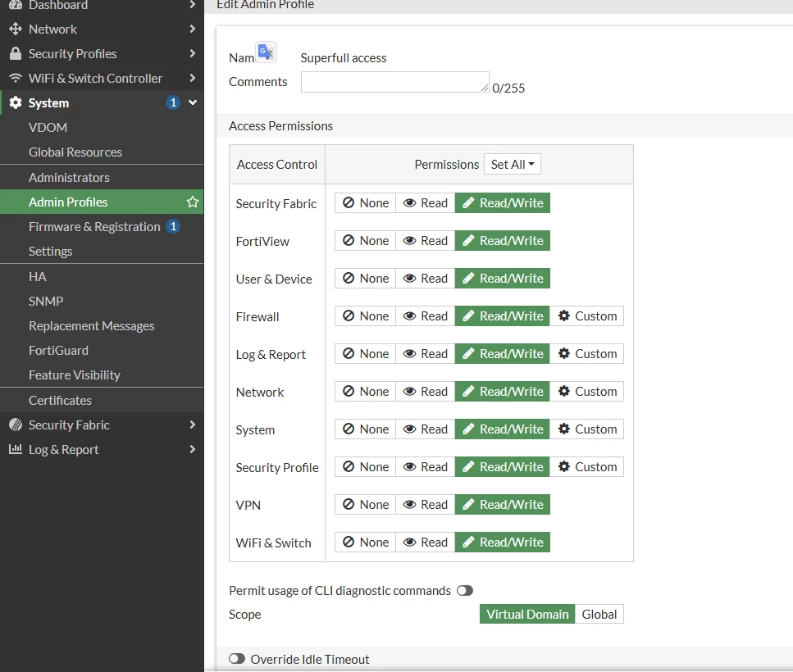793x672 pixels.
Task: Select Read/Write for User & Device
Action: click(x=502, y=279)
